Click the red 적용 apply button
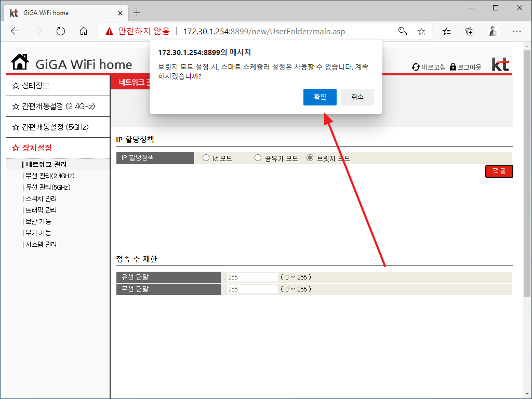This screenshot has height=399, width=532. (x=499, y=171)
